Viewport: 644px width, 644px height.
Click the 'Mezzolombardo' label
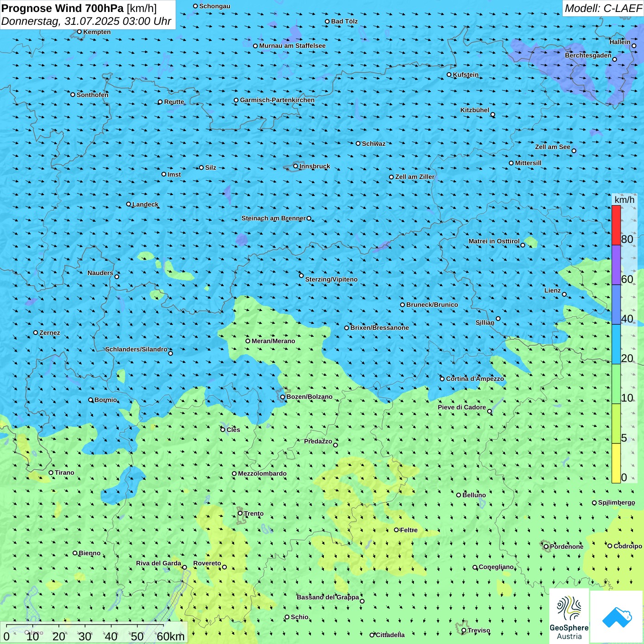click(262, 473)
